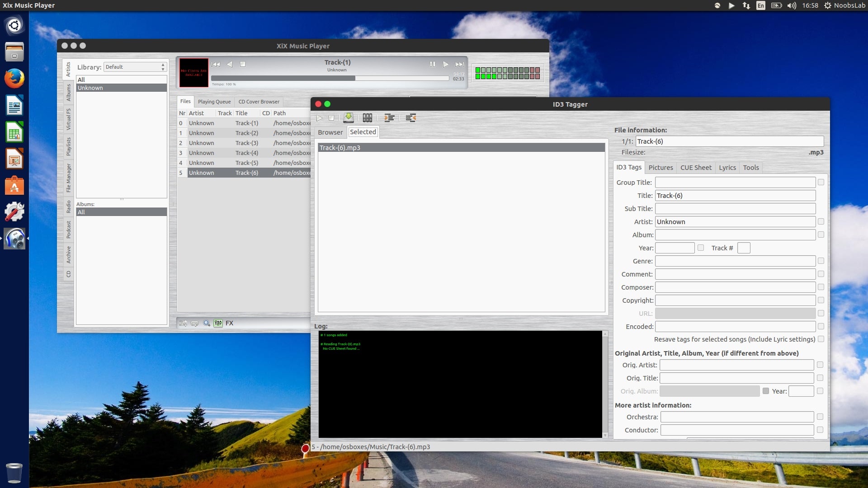Open the Radio vertical sidebar tab
This screenshot has width=868, height=488.
pyautogui.click(x=69, y=207)
